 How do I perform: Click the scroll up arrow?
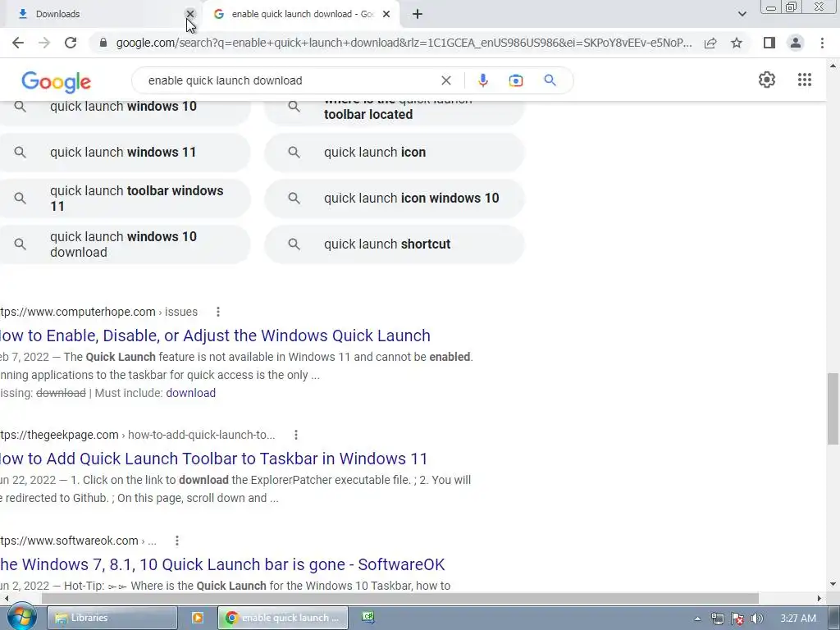pyautogui.click(x=833, y=66)
